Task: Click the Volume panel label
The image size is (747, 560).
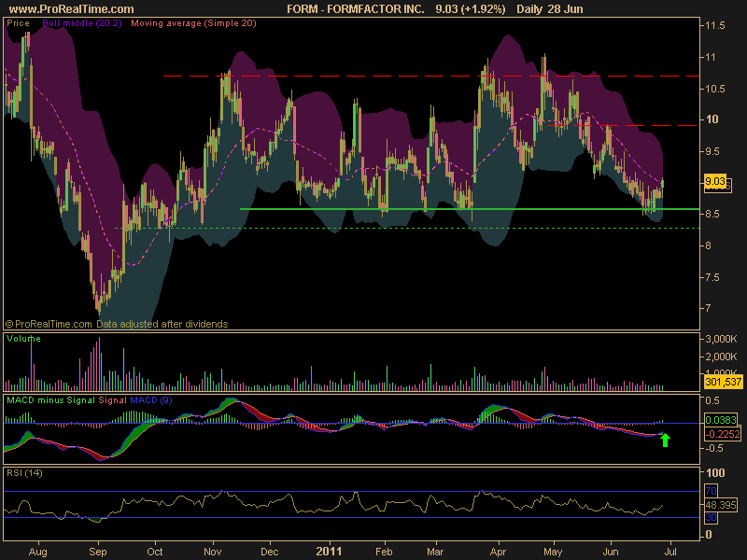Action: point(24,339)
